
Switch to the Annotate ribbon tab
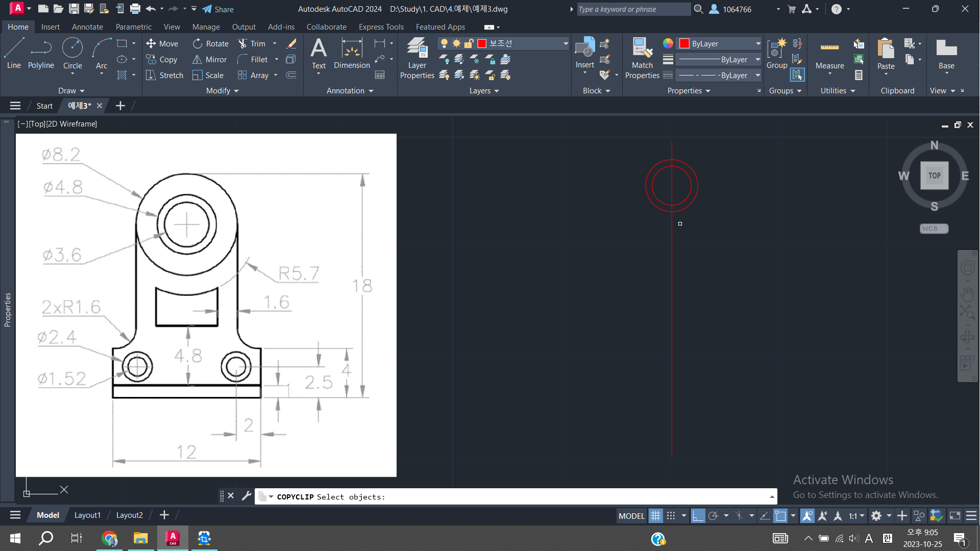87,27
